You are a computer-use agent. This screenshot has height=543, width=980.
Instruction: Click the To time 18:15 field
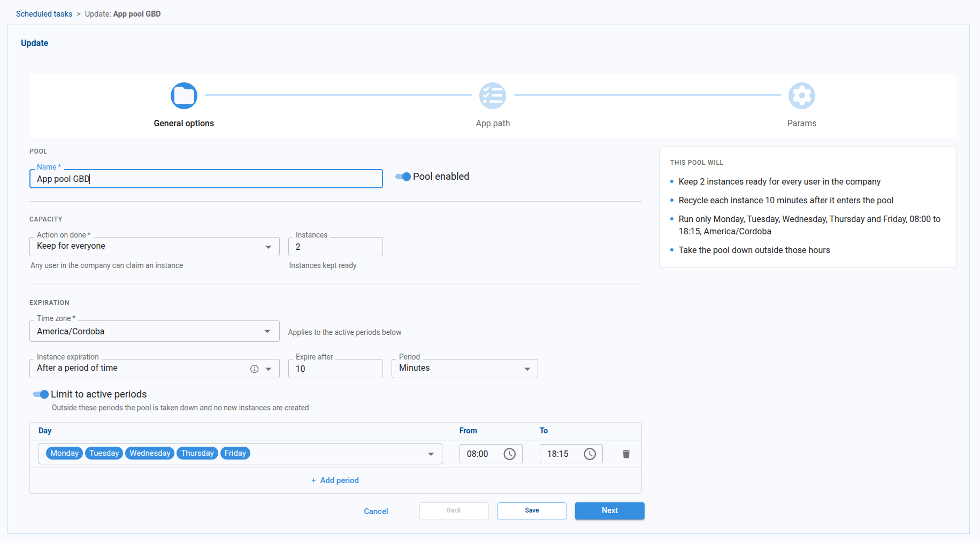pyautogui.click(x=571, y=454)
